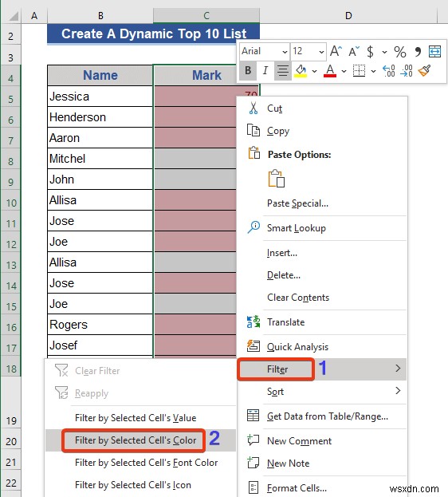This screenshot has height=497, width=448.
Task: Select Filter in the context menu
Action: (322, 369)
